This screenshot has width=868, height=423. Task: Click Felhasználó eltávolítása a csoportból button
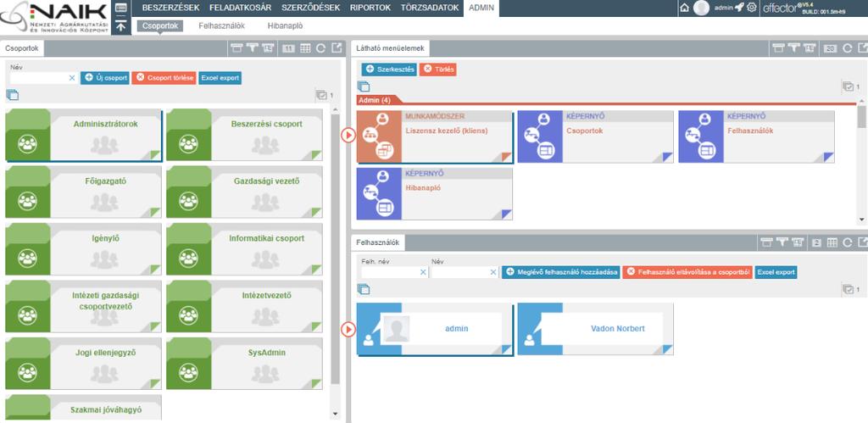[687, 272]
